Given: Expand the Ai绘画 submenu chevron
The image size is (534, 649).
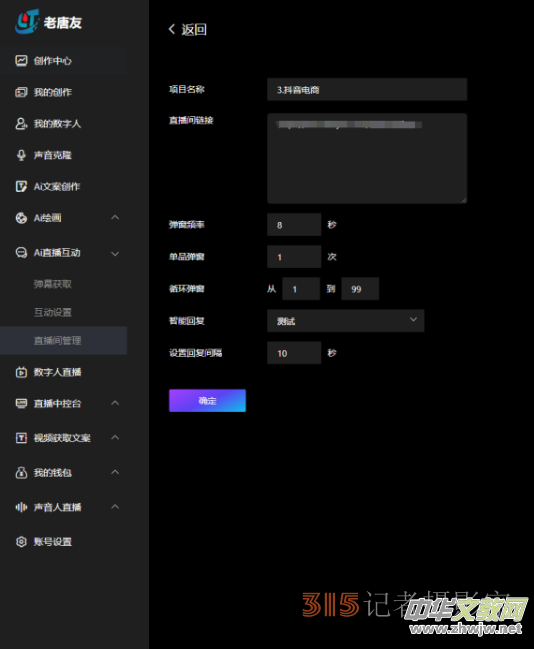Looking at the screenshot, I should click(x=115, y=218).
